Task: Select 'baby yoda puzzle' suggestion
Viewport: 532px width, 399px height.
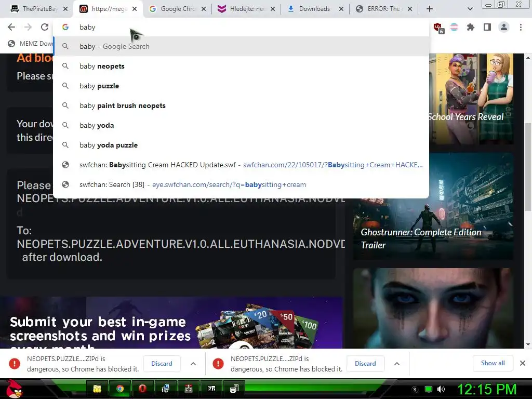Action: (241, 145)
